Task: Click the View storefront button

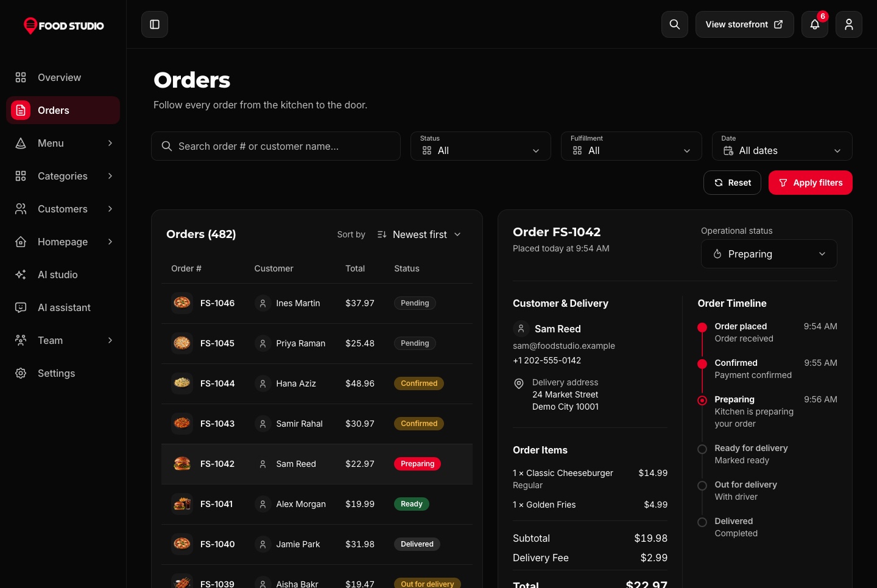Action: 745,24
